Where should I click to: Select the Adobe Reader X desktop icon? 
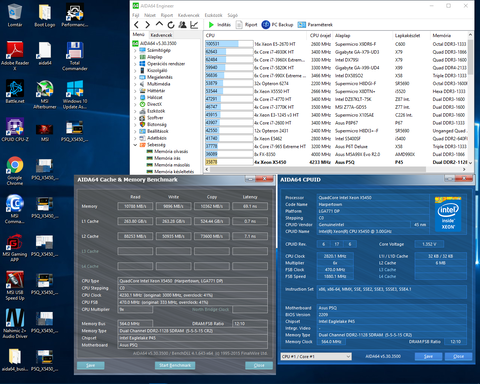pyautogui.click(x=15, y=56)
